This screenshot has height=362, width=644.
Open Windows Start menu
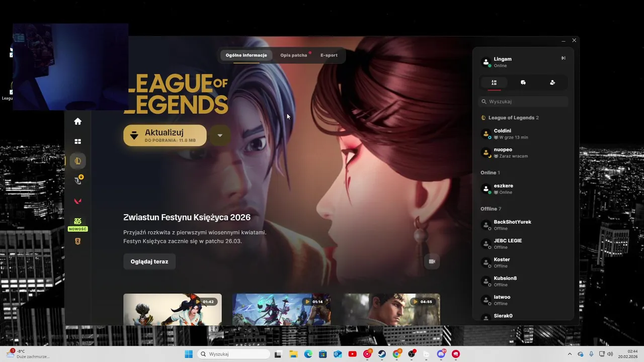pos(189,354)
